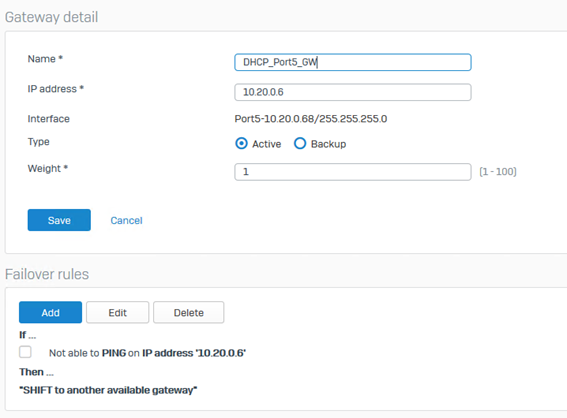Cancel editing the gateway
The width and height of the screenshot is (567, 418).
point(126,220)
